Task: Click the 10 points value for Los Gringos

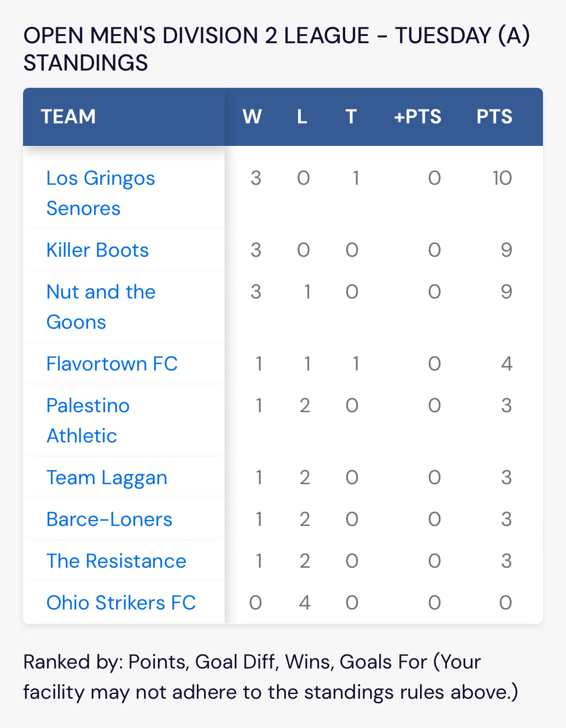Action: [x=502, y=178]
